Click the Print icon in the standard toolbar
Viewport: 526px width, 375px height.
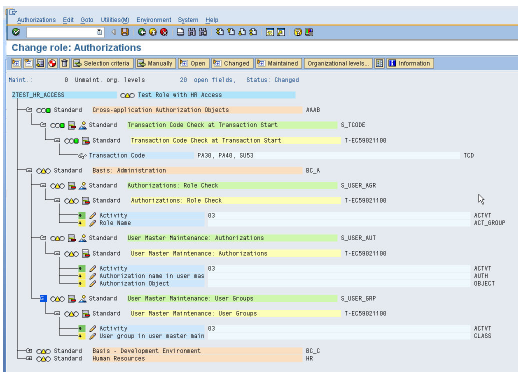(x=180, y=32)
